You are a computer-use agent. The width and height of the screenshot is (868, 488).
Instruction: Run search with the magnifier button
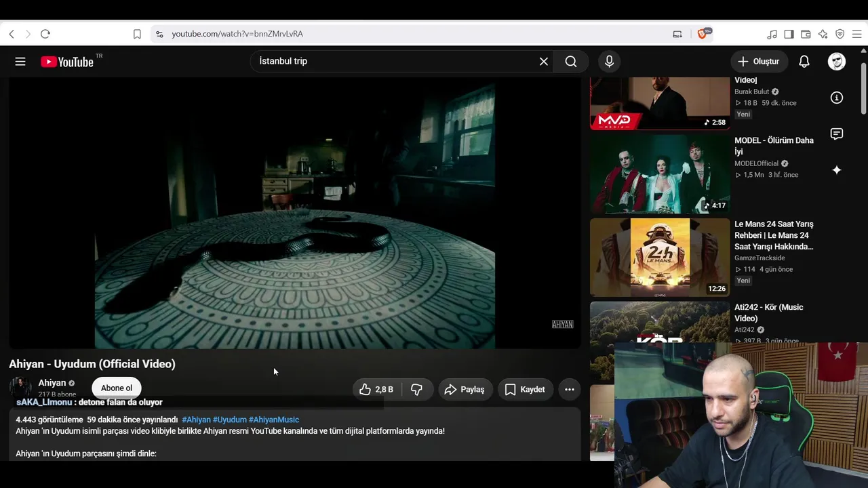[x=571, y=62]
